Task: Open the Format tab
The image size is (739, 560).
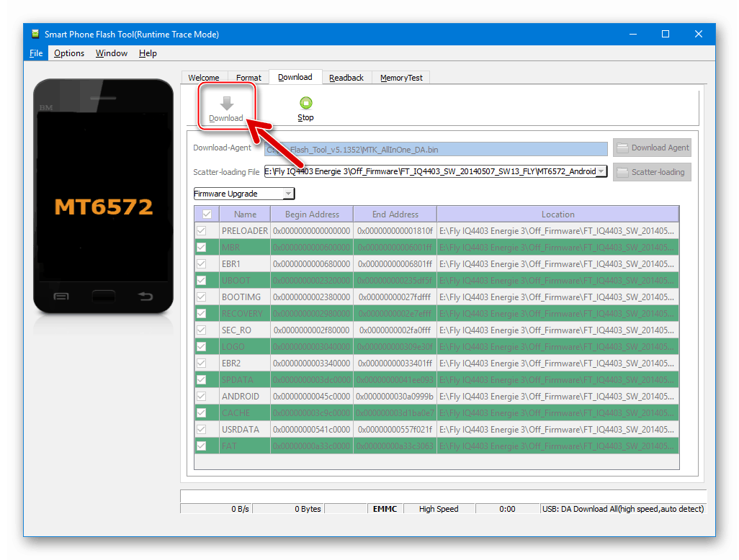Action: [x=248, y=78]
